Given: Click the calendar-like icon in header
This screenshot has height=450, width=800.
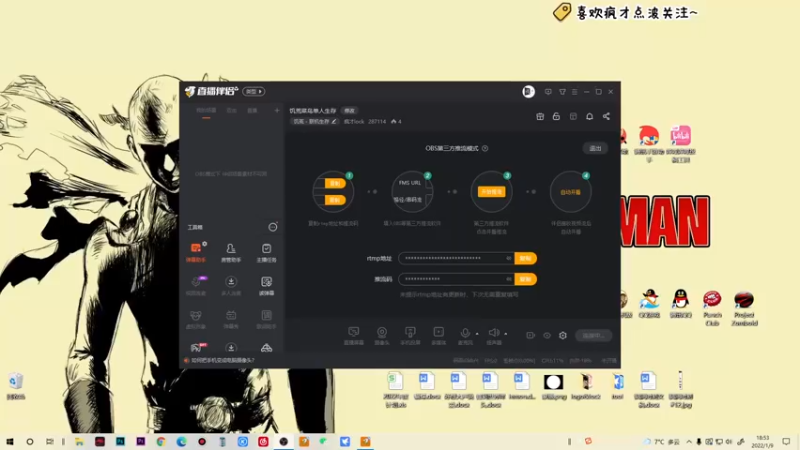Looking at the screenshot, I should coord(573,116).
